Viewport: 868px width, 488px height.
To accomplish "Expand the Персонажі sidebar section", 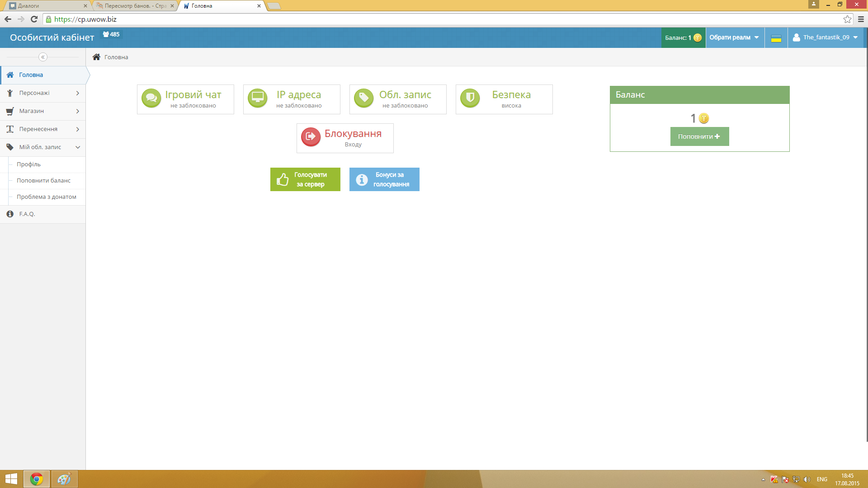I will click(43, 93).
